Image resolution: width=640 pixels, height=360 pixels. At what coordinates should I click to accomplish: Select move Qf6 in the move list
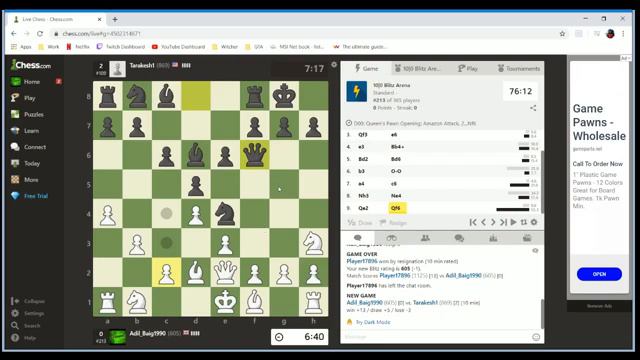pos(396,208)
